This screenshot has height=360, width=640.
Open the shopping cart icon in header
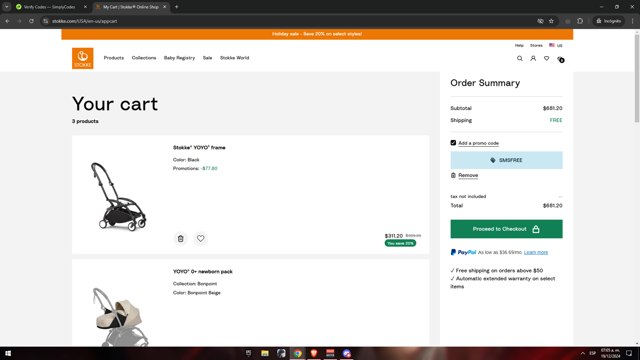point(560,59)
